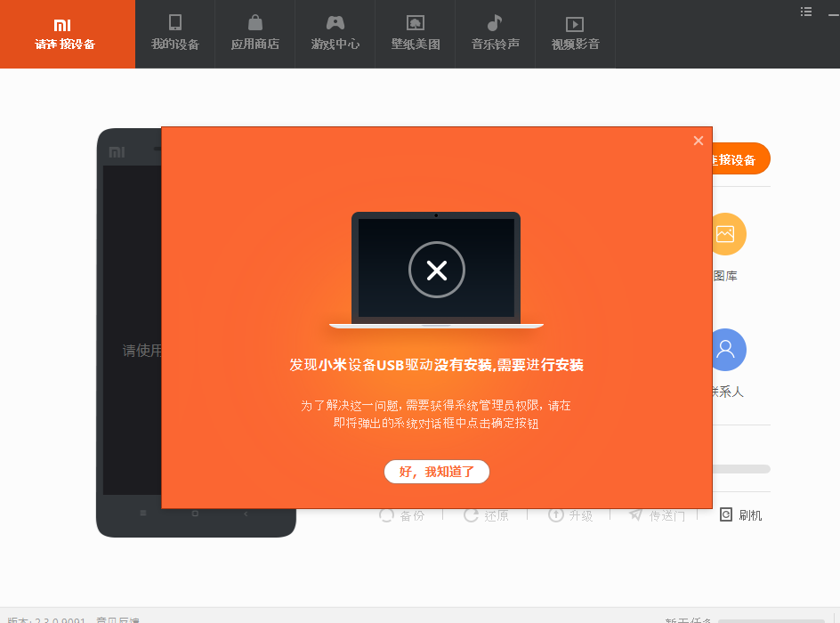The width and height of the screenshot is (840, 623).
Task: Click the orange 连接设备 button
Action: pyautogui.click(x=741, y=158)
